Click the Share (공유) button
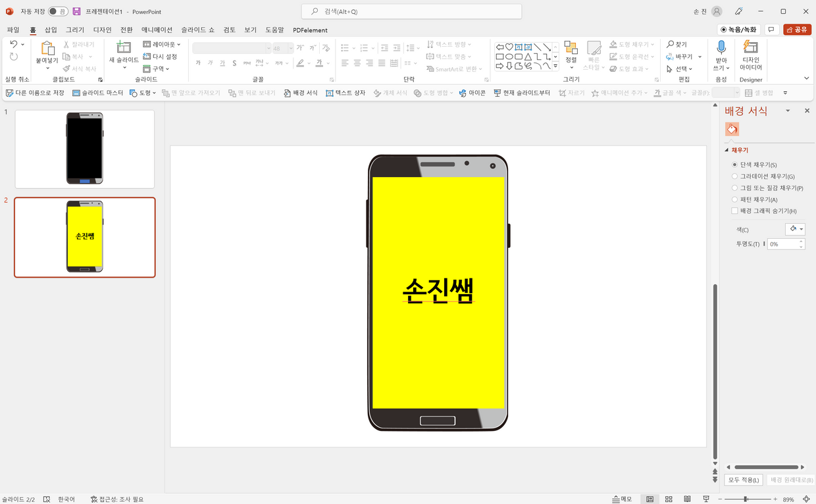This screenshot has width=816, height=504. point(797,30)
